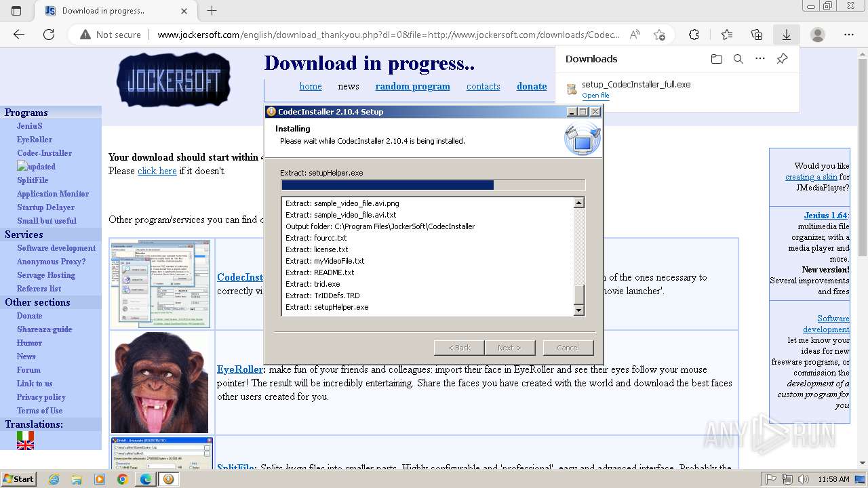Click the chimpanzee EyeRoller image
The image size is (868, 488).
[160, 382]
